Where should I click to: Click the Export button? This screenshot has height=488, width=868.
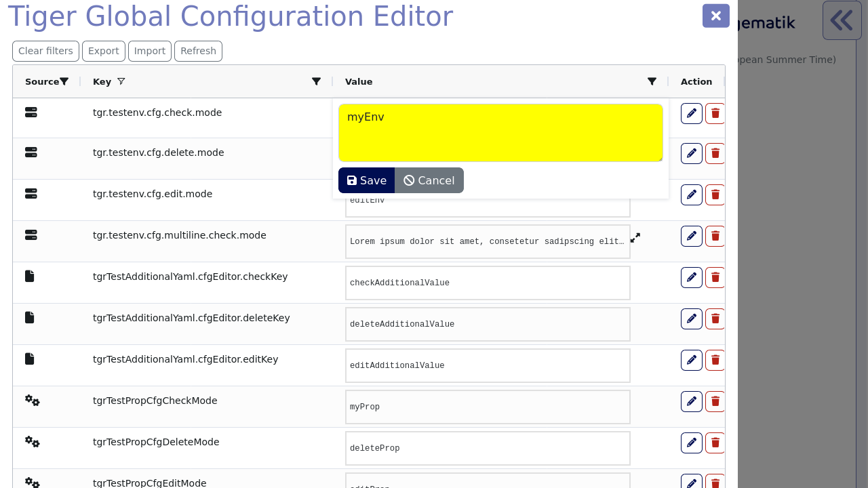pyautogui.click(x=104, y=51)
